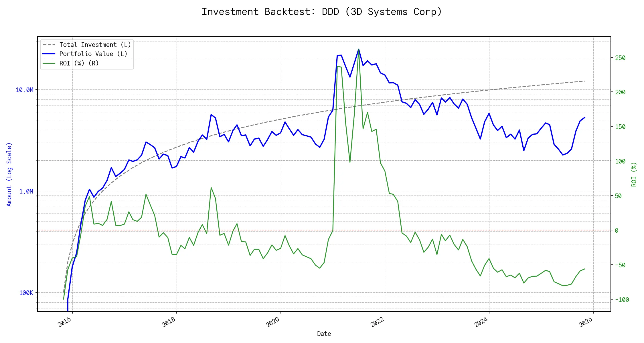
Task: Click the 10.0M left axis label
Action: [x=24, y=90]
